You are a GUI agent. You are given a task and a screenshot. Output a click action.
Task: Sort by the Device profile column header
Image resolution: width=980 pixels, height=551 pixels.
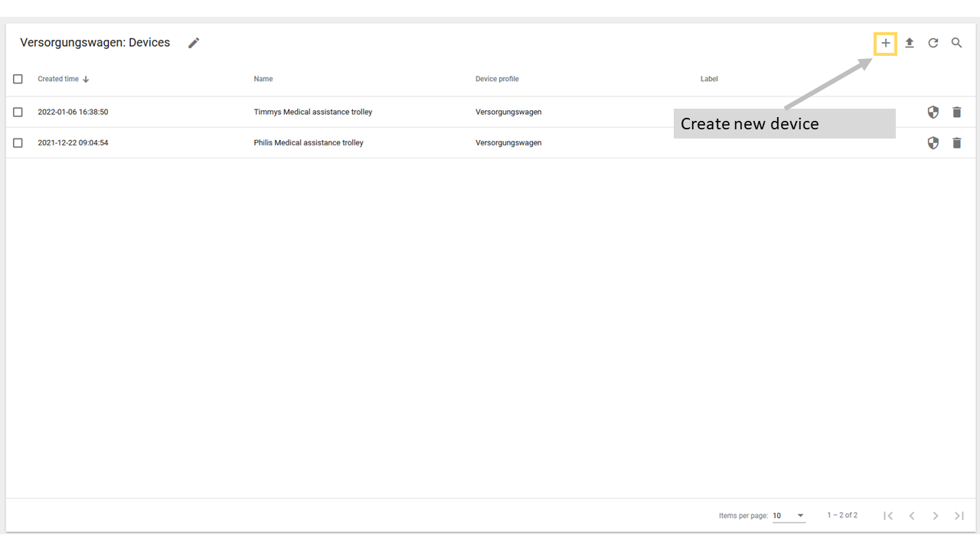pos(497,79)
